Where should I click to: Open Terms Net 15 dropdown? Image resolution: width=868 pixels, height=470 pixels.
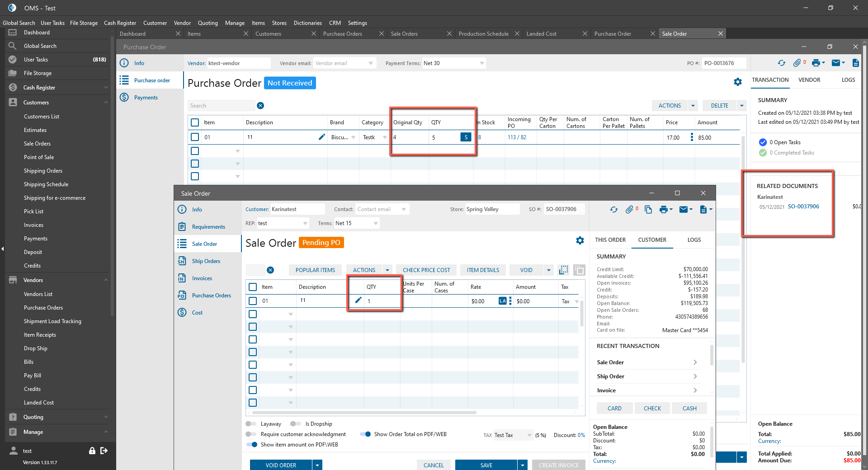point(376,223)
